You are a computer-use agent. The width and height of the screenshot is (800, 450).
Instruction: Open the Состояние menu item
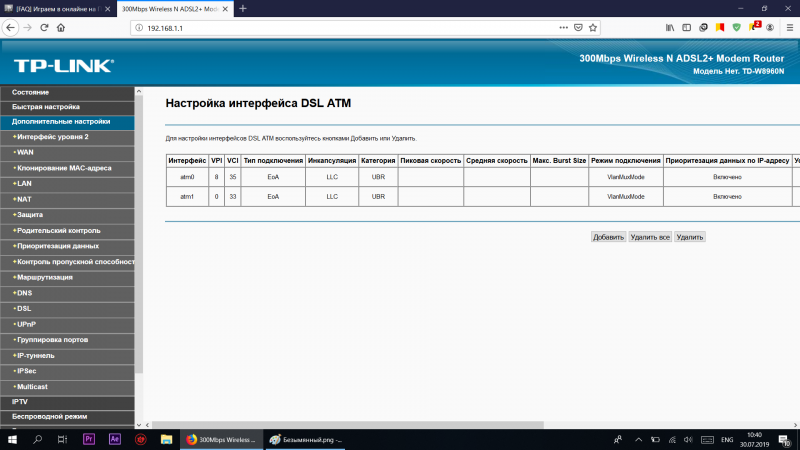(x=30, y=92)
